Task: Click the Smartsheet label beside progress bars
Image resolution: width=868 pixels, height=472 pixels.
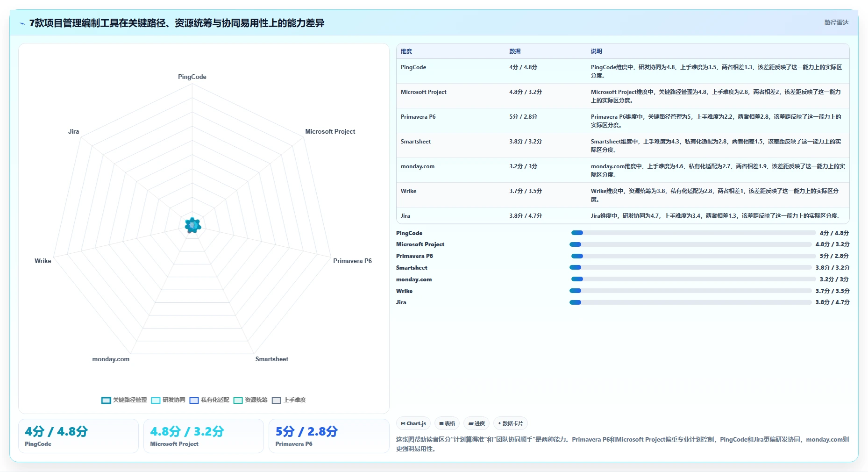Action: (412, 268)
